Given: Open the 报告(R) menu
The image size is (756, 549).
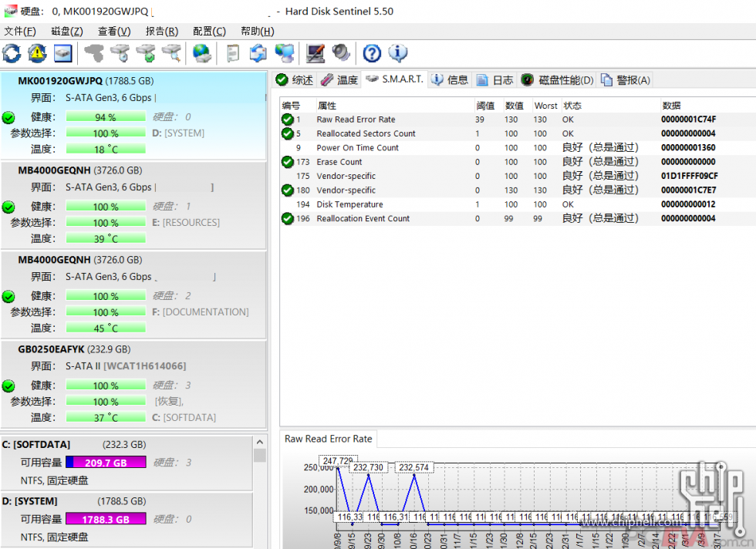Looking at the screenshot, I should [x=162, y=32].
